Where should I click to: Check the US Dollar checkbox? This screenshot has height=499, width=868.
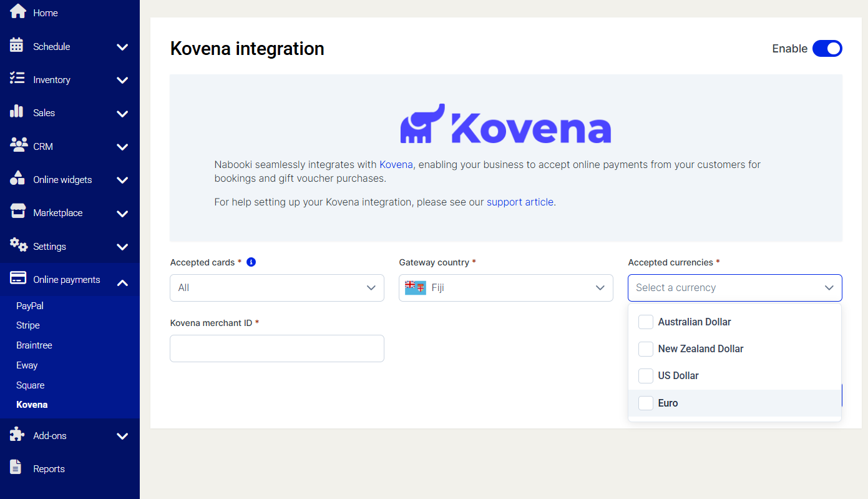pyautogui.click(x=646, y=376)
